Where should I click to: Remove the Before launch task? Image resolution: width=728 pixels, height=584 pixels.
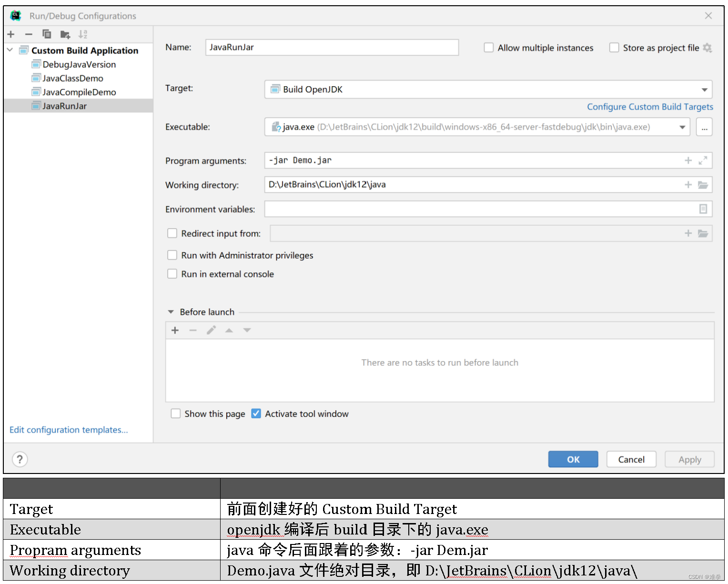pos(193,331)
